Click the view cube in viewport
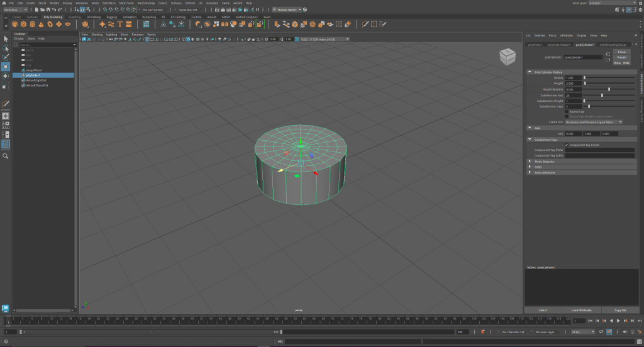 pos(506,57)
